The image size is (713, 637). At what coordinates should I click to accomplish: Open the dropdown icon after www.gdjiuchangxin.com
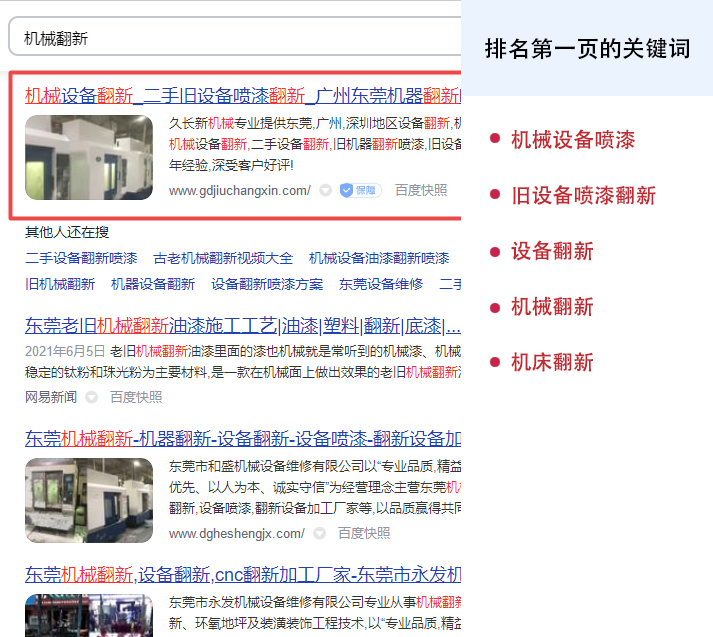click(325, 190)
